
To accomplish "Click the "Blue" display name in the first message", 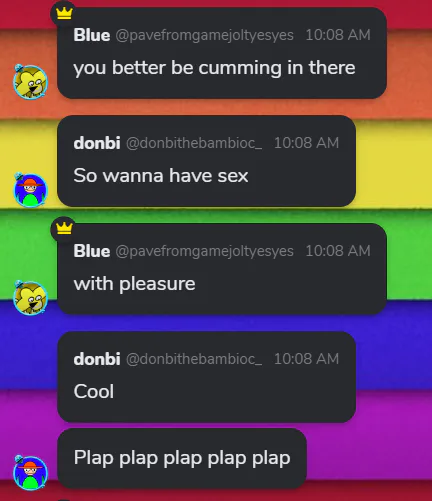I will (x=92, y=35).
